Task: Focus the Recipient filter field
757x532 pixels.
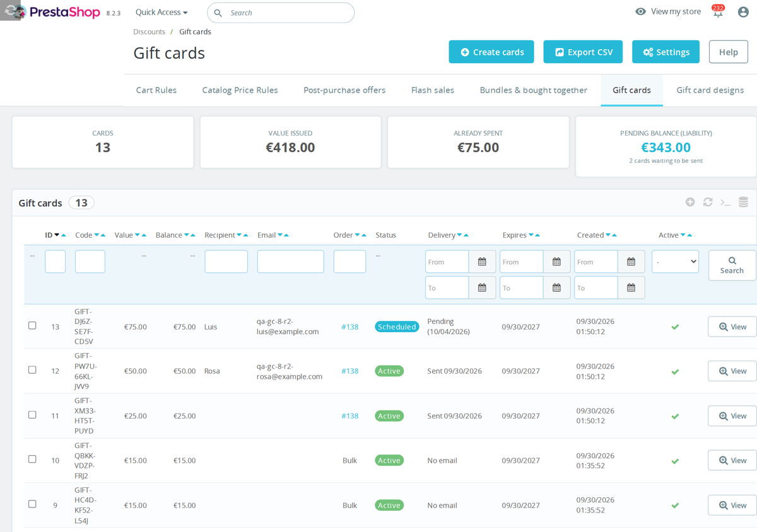Action: 226,262
